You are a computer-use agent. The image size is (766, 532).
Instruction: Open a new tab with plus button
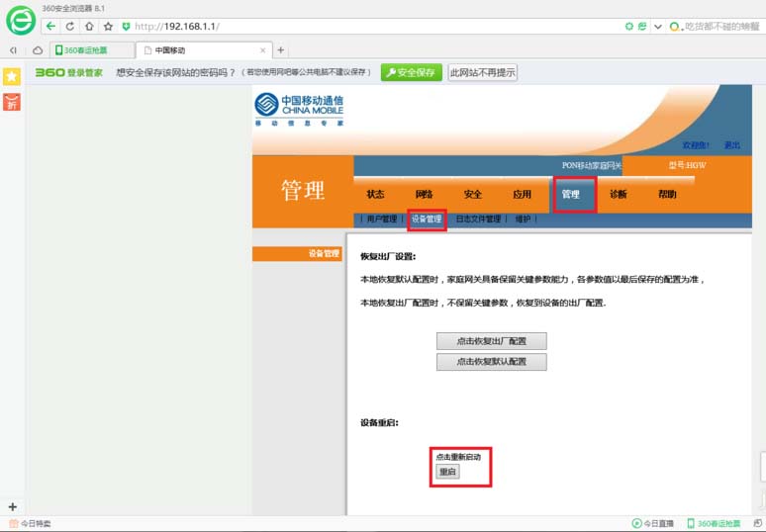point(280,49)
